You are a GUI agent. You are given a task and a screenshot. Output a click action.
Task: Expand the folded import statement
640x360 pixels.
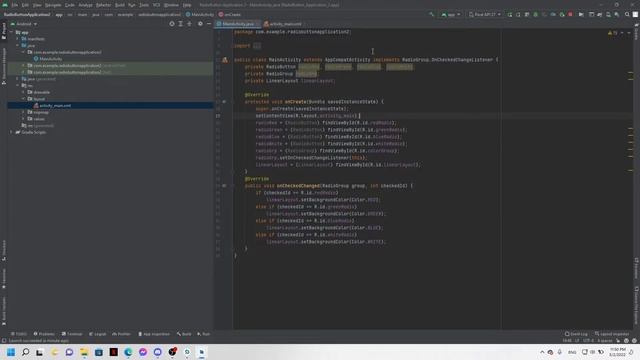coord(257,46)
